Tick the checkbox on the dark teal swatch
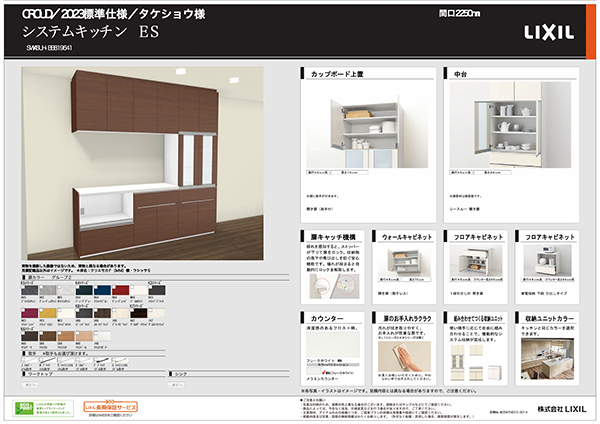This screenshot has width=600, height=424. click(77, 287)
